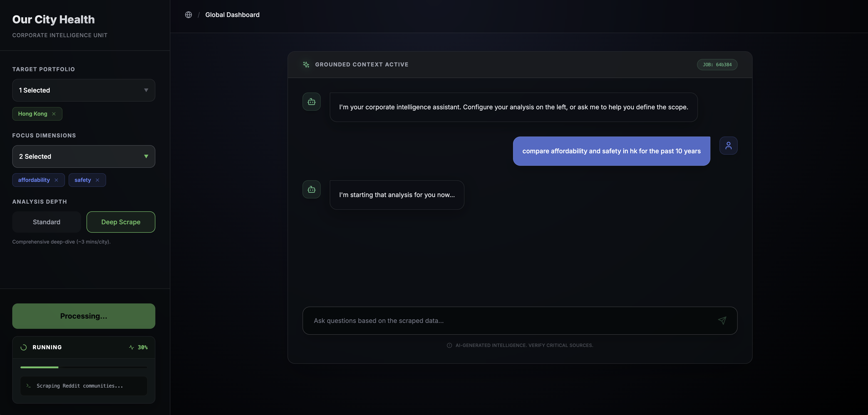Click the sparkle icon beside Grounded Context Active
Viewport: 868px width, 415px height.
(306, 65)
